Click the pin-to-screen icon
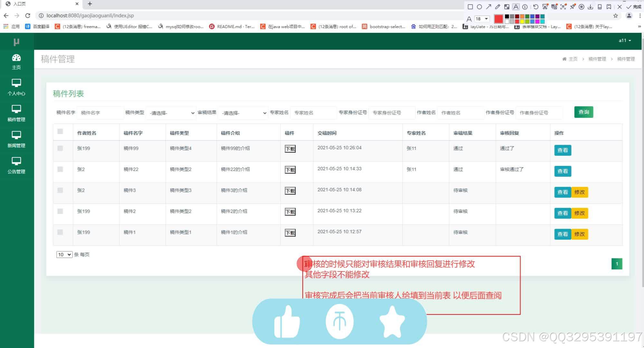Image resolution: width=644 pixels, height=348 pixels. pos(573,7)
